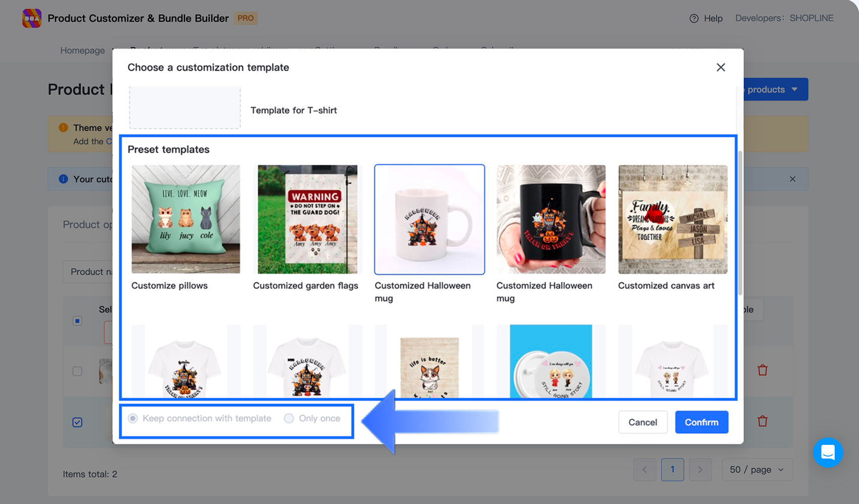This screenshot has width=859, height=504.
Task: Go to previous page arrow
Action: pyautogui.click(x=645, y=470)
